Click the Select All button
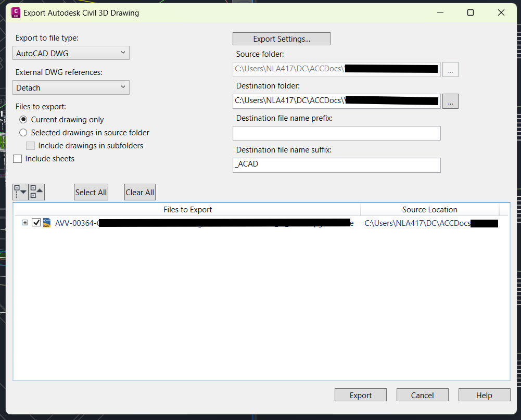521x420 pixels. coord(91,192)
